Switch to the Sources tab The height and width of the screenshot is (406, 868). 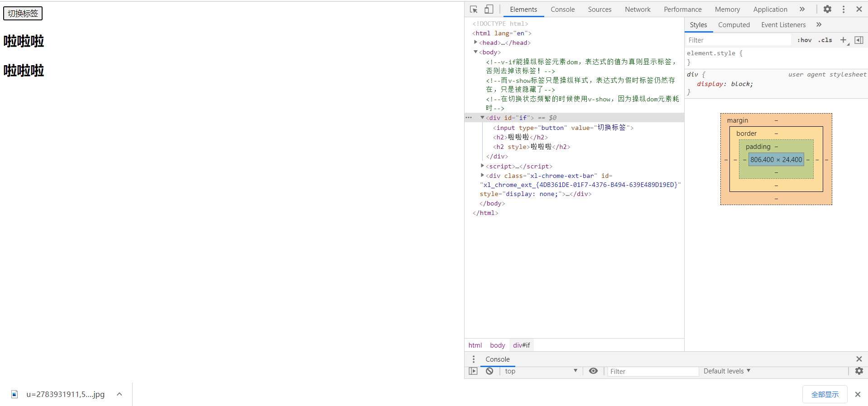click(599, 9)
